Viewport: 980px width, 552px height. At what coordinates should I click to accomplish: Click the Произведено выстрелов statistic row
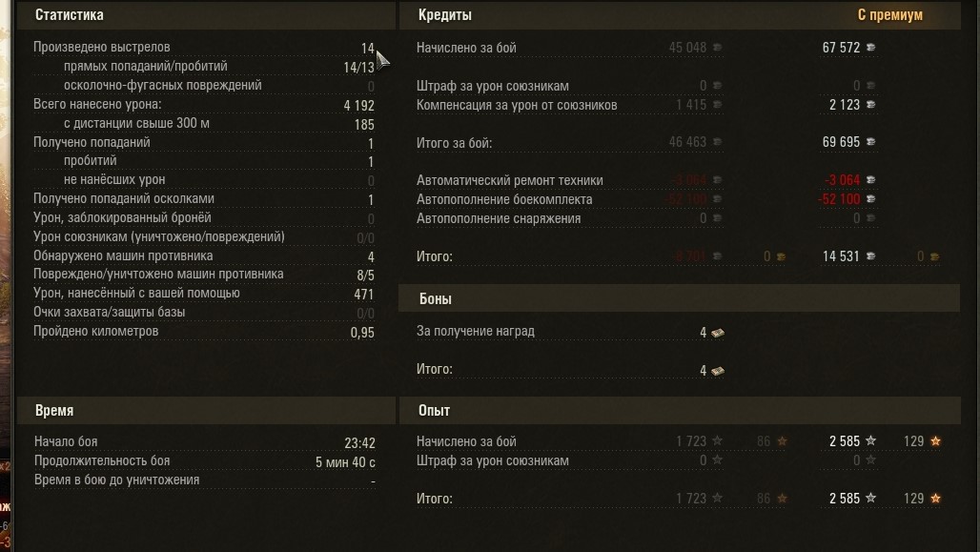pos(102,48)
